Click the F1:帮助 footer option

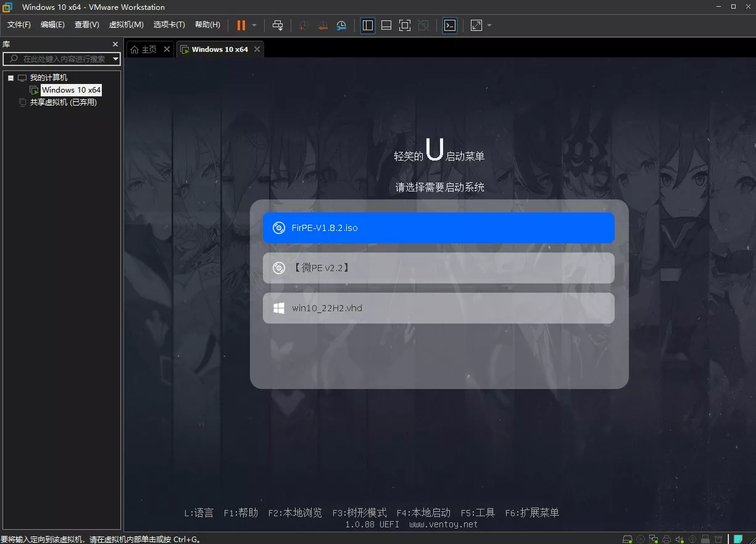tap(241, 513)
